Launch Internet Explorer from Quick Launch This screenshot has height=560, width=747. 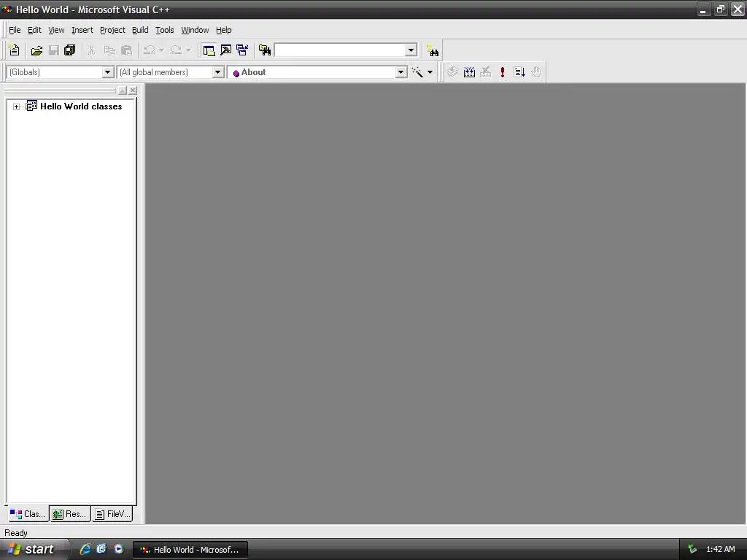pos(85,549)
